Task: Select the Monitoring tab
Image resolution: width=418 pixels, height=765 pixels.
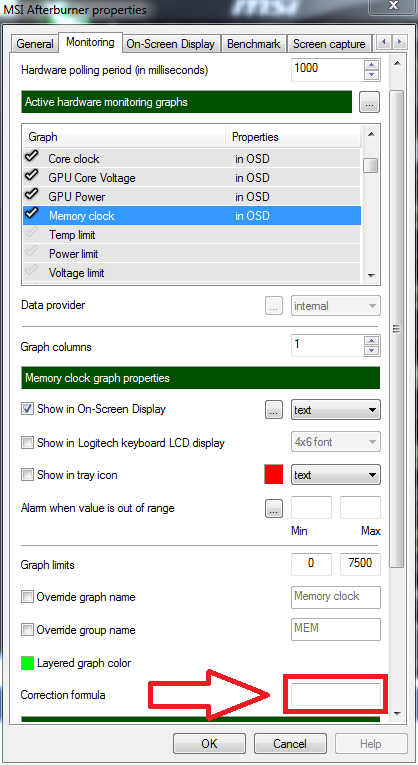Action: pyautogui.click(x=90, y=42)
